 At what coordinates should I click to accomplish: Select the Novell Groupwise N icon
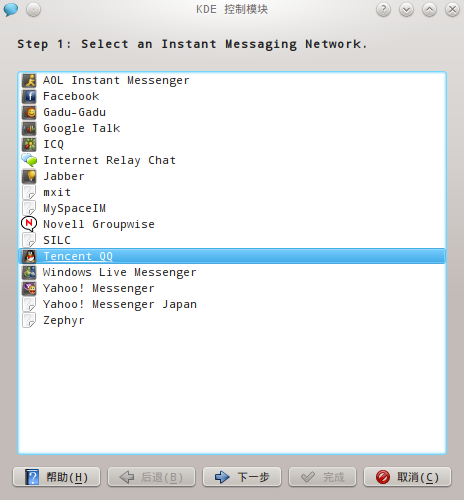coord(29,224)
